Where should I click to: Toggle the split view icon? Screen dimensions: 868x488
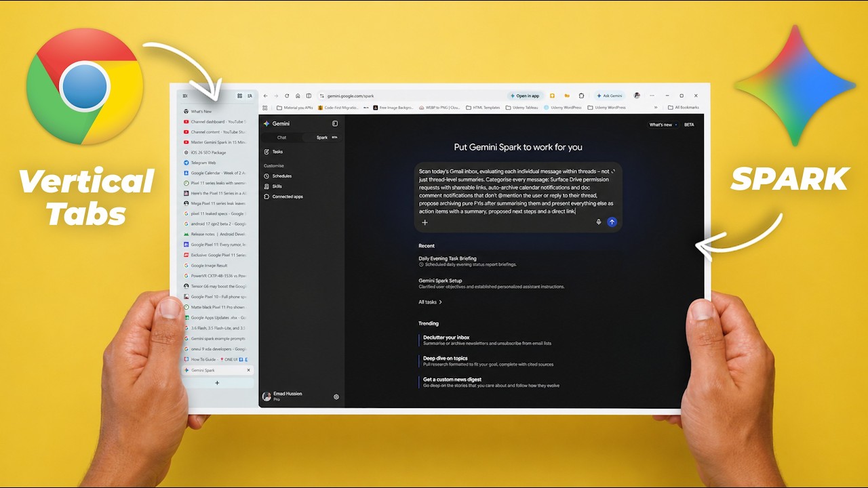[x=309, y=96]
